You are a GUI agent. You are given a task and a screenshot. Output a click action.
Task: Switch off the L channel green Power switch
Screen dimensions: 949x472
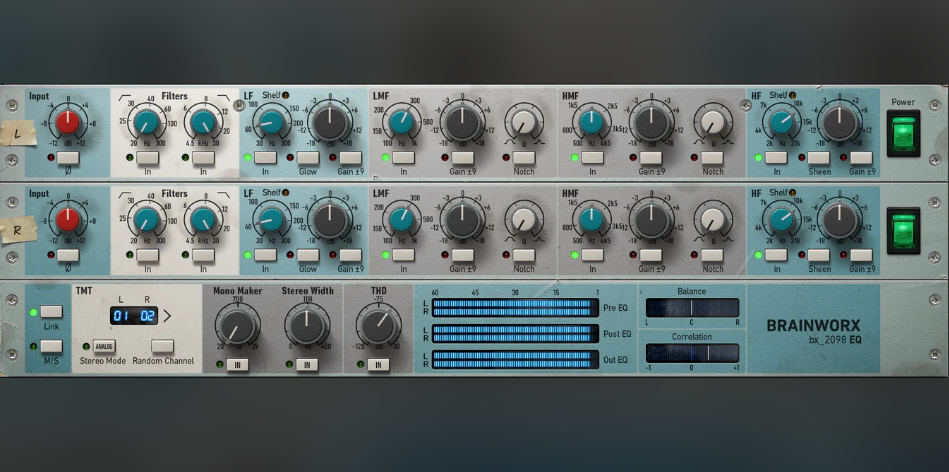[903, 133]
